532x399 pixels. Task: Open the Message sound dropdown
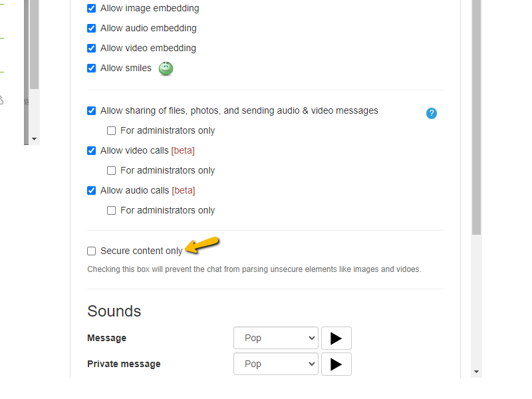pyautogui.click(x=275, y=338)
